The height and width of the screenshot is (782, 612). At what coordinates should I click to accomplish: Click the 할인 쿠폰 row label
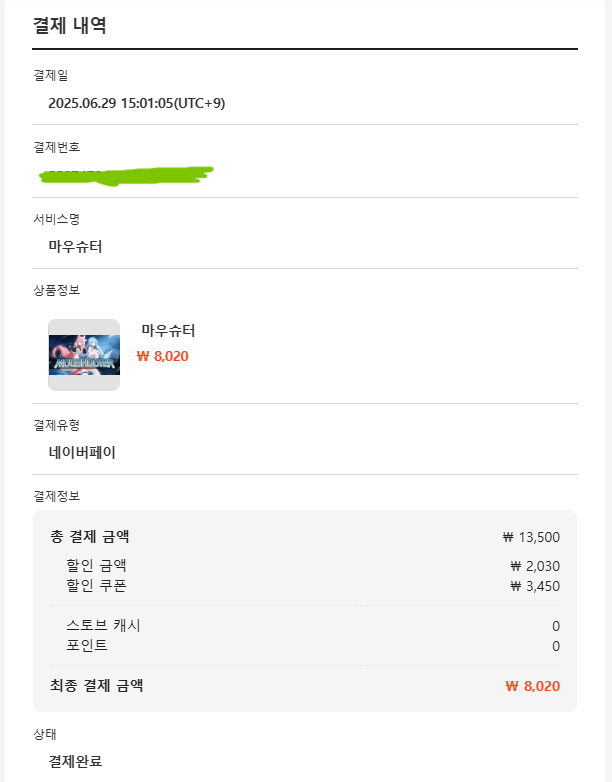click(x=96, y=586)
